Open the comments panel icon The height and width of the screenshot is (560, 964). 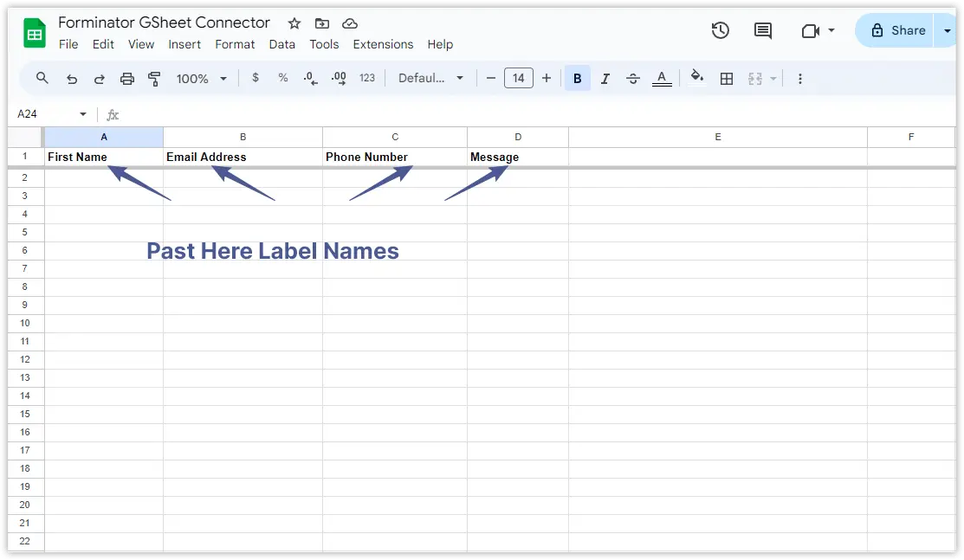pos(763,30)
